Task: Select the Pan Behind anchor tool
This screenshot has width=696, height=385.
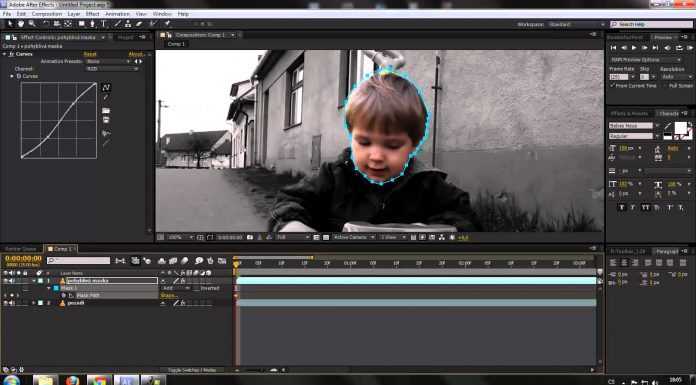Action: [68, 24]
